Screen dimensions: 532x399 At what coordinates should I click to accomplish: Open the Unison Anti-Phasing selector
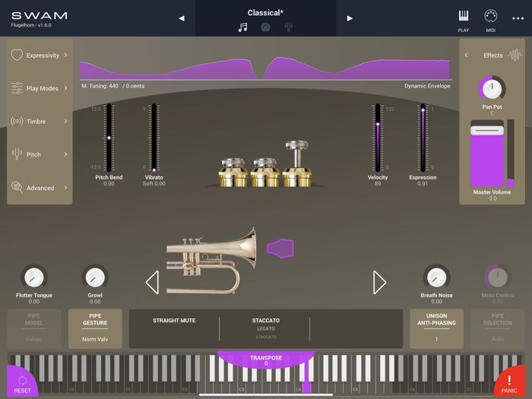pyautogui.click(x=436, y=328)
